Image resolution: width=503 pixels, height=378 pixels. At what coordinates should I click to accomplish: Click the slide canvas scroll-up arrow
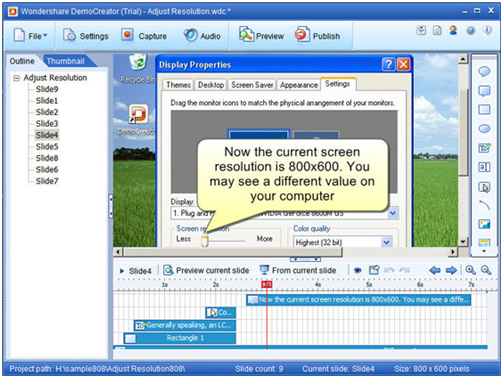coord(463,59)
